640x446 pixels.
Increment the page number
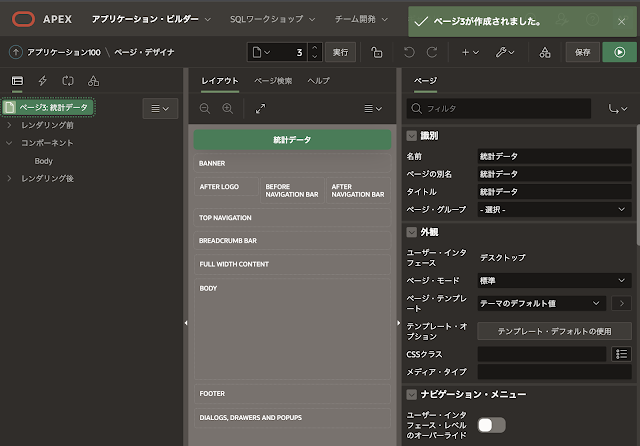[x=314, y=47]
